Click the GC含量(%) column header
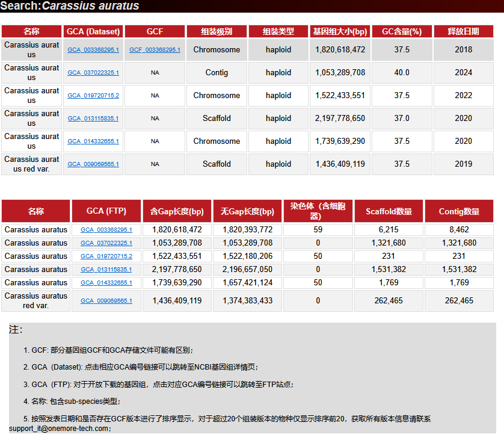Viewport: 504px width, 440px height. [402, 31]
